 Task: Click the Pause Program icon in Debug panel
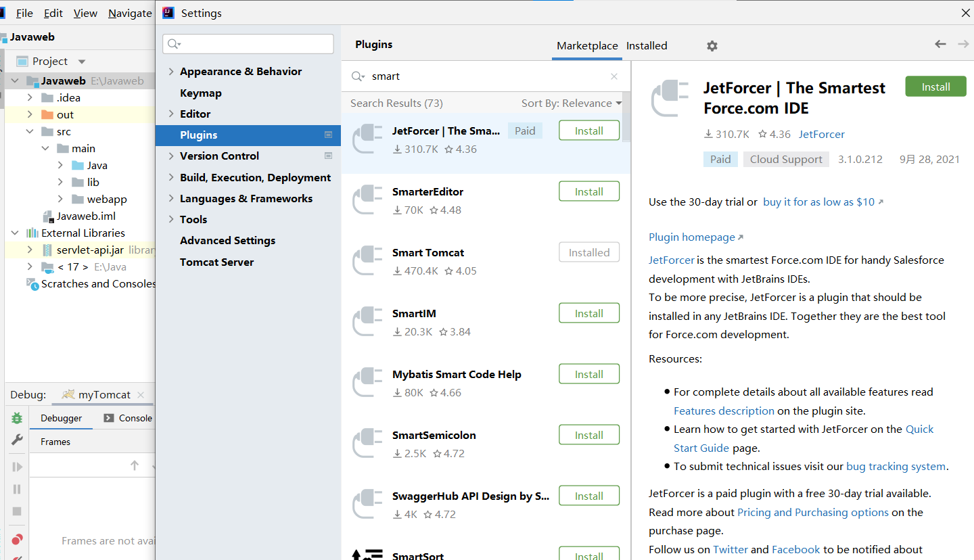[x=17, y=489]
